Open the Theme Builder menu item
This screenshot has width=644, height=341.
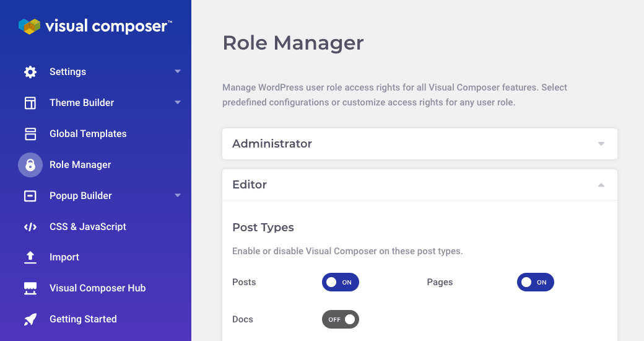(82, 102)
